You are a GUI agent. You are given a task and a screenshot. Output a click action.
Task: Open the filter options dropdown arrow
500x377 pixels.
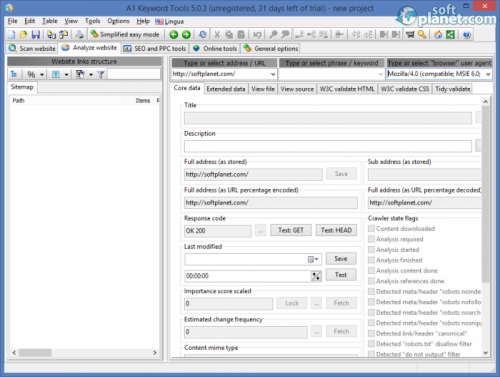tap(91, 75)
